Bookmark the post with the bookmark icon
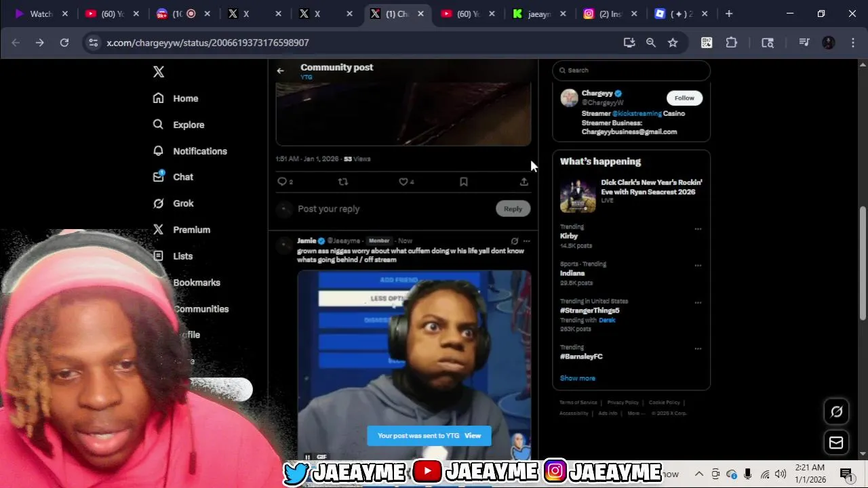Viewport: 868px width, 488px height. coord(464,182)
